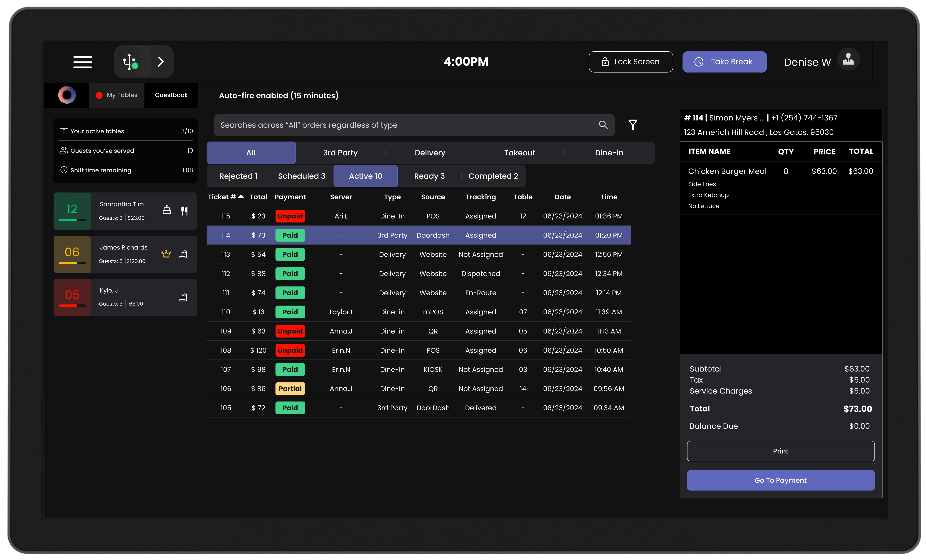Open the hamburger menu
The width and height of the screenshot is (926, 560).
(82, 62)
